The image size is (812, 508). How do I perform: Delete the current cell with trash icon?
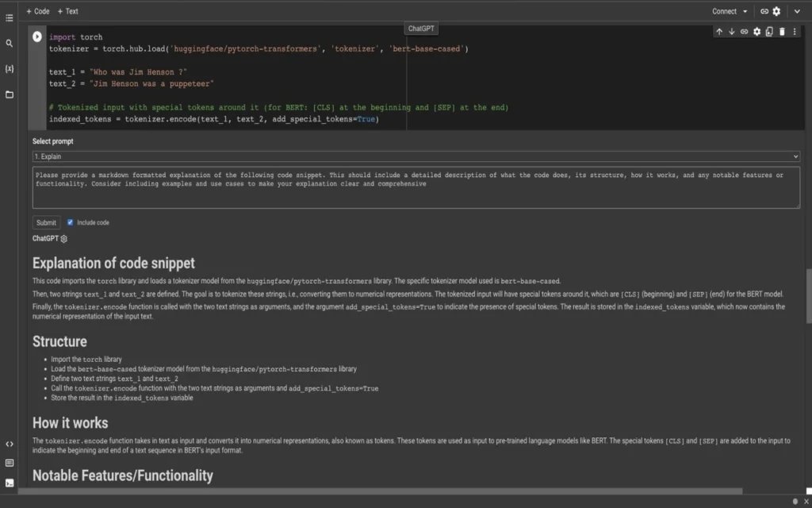782,32
